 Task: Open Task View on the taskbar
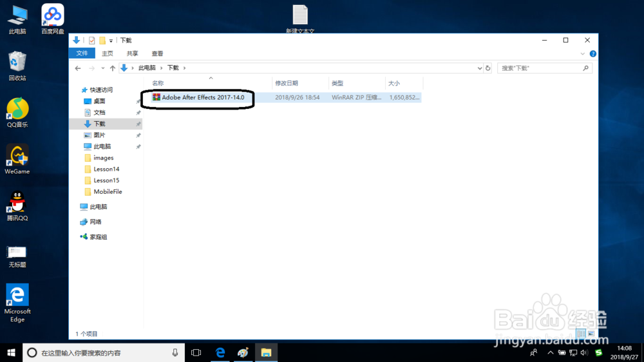(196, 352)
